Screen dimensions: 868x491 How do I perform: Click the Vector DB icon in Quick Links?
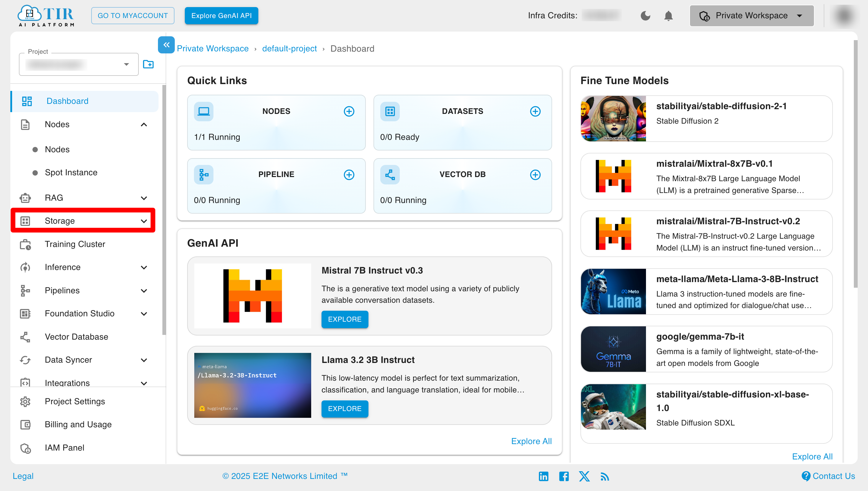pos(390,175)
